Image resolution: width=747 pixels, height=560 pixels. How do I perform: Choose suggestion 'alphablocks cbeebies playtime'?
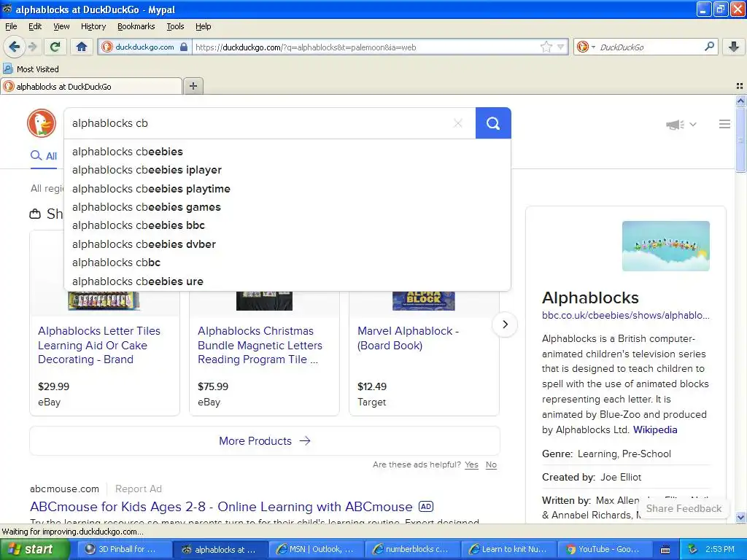tap(287, 189)
